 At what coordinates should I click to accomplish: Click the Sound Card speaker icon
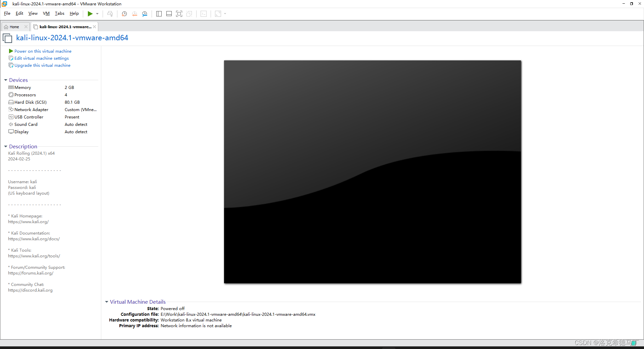click(11, 124)
